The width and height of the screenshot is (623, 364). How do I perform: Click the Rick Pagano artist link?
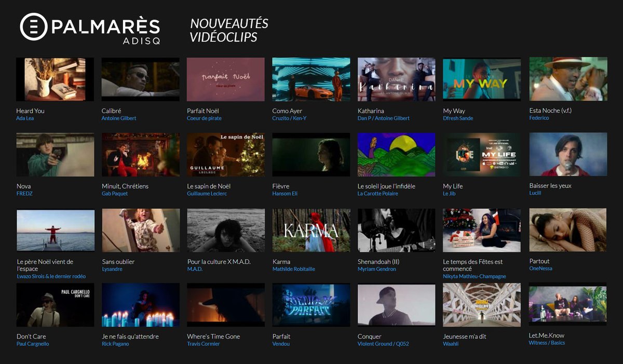115,344
